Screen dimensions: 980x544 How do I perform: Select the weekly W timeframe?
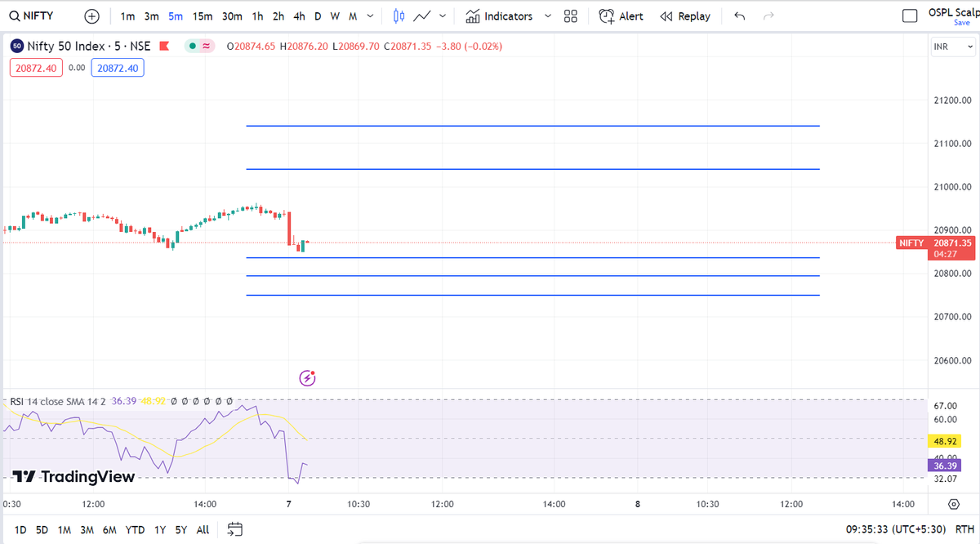[335, 16]
